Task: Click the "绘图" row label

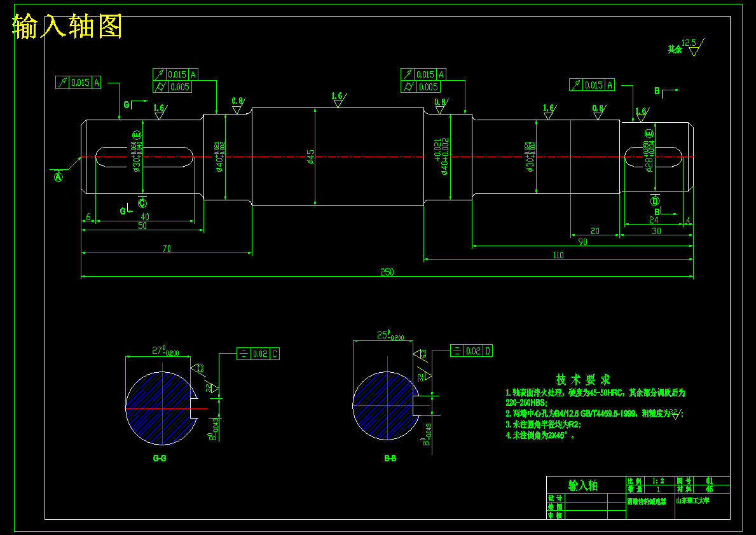Action: 555,506
